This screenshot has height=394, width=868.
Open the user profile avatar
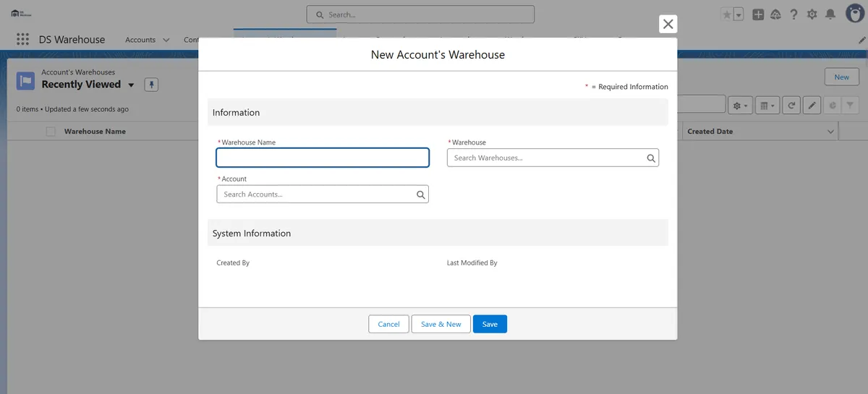pyautogui.click(x=854, y=14)
